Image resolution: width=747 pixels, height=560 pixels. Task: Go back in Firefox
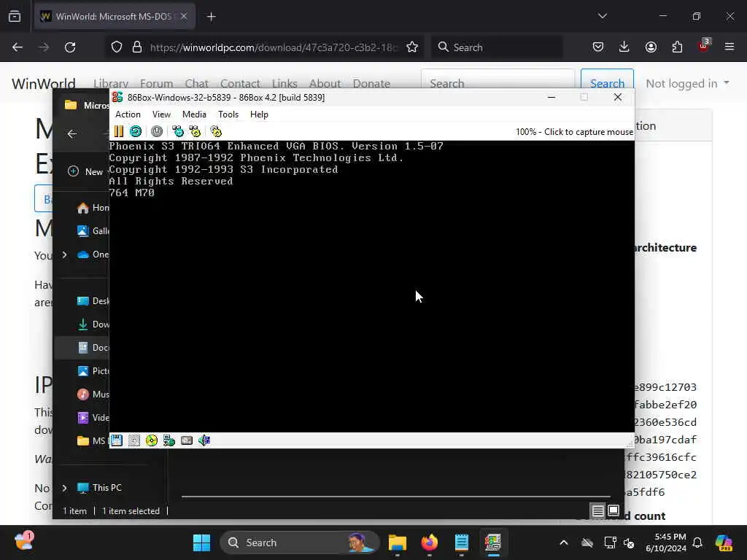[x=18, y=47]
